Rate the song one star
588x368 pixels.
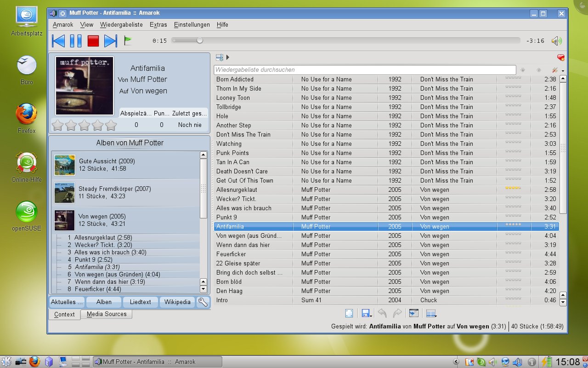[57, 125]
